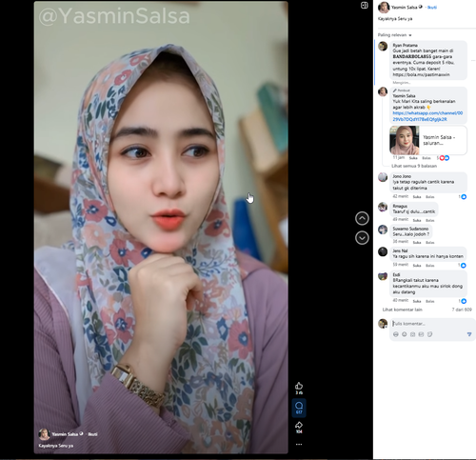
Task: Open Jono Jono's profile picture
Action: [x=383, y=177]
